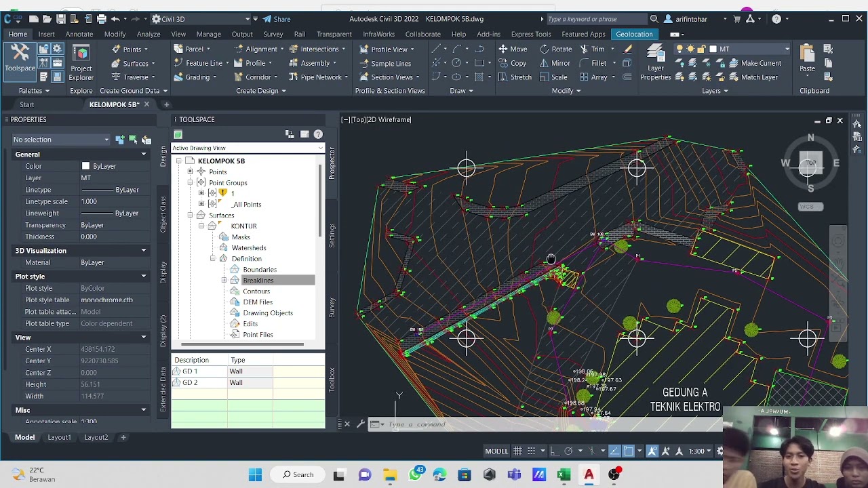
Task: Open the No selection object dropdown
Action: pyautogui.click(x=61, y=140)
